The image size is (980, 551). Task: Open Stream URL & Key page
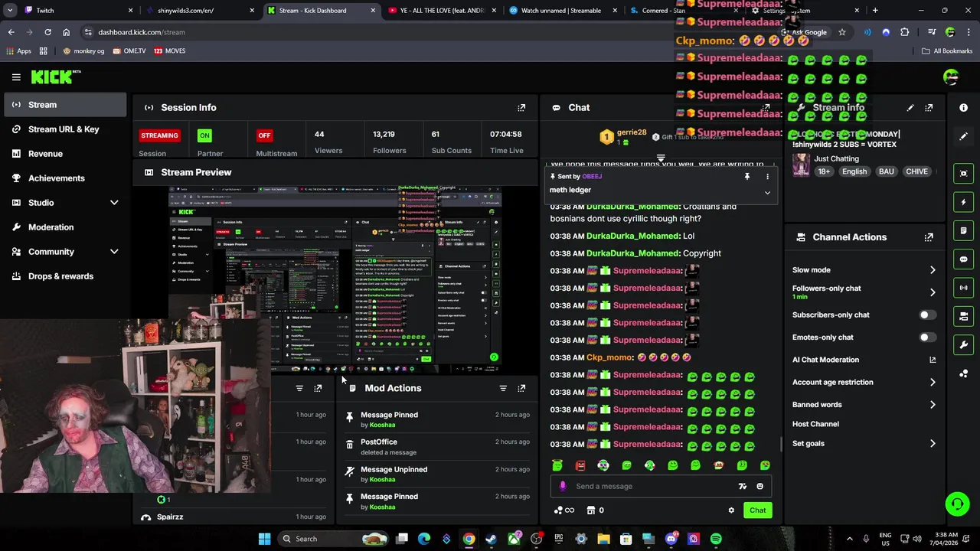pos(65,129)
